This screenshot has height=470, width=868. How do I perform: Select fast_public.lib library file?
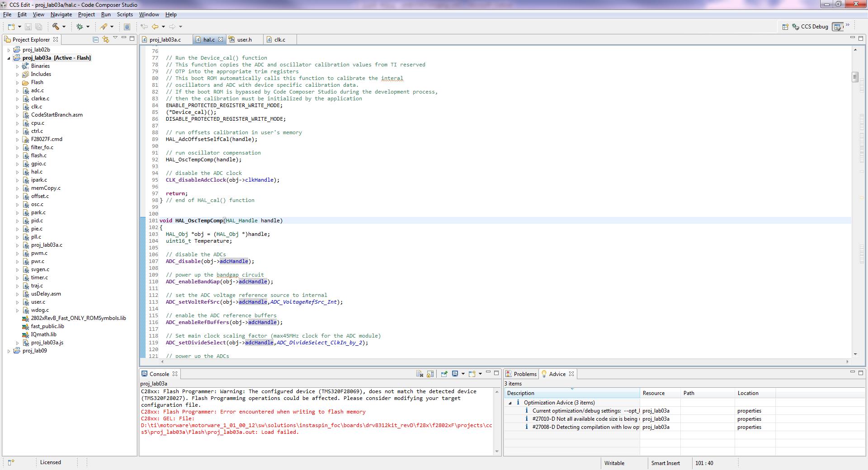pos(47,326)
